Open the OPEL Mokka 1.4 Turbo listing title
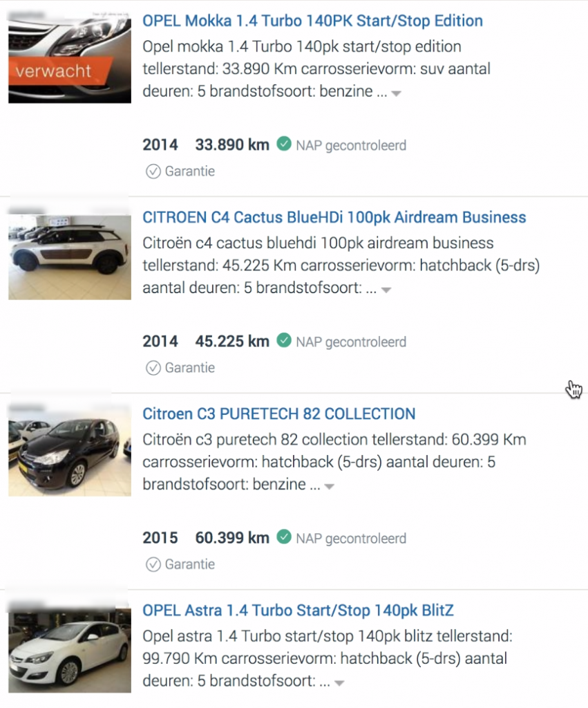This screenshot has height=708, width=588. [x=312, y=21]
